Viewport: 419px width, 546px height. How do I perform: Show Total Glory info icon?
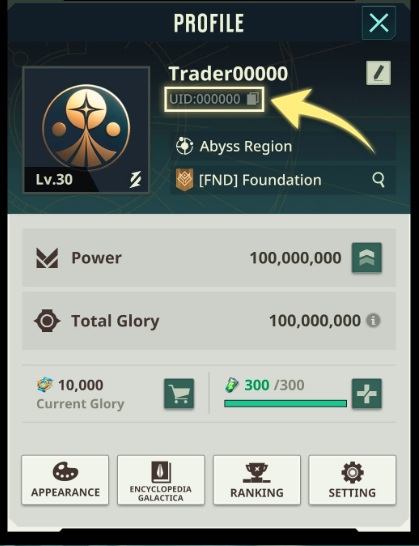pyautogui.click(x=373, y=320)
